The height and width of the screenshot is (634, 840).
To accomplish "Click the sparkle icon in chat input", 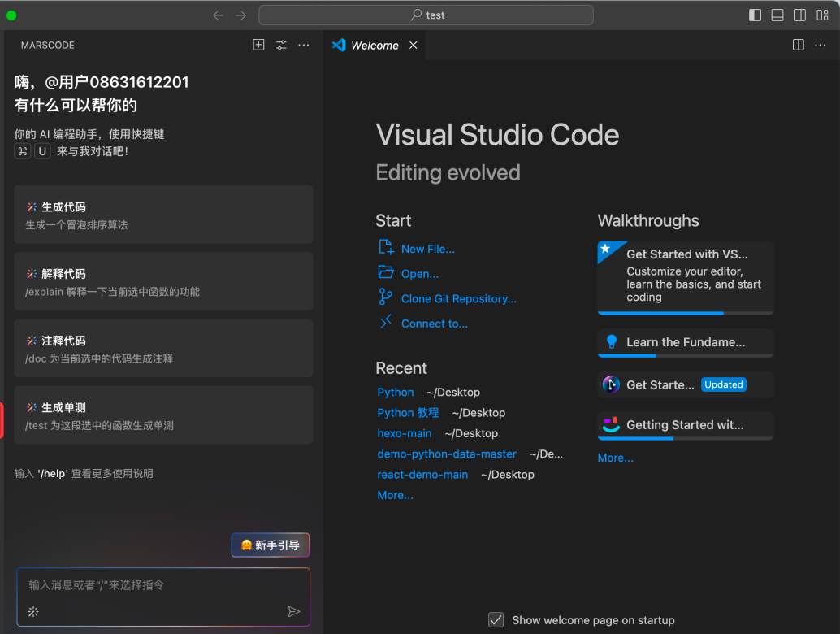I will coord(33,611).
